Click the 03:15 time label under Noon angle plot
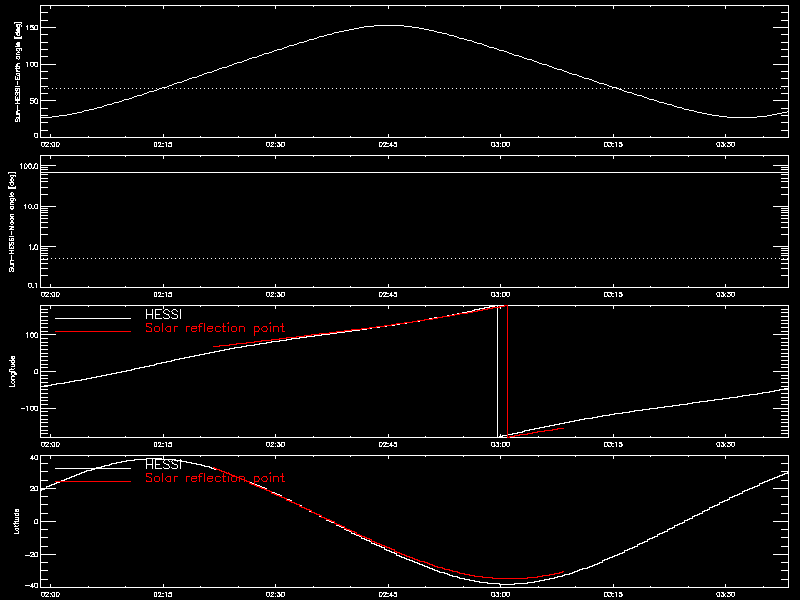This screenshot has height=600, width=800. coord(613,294)
